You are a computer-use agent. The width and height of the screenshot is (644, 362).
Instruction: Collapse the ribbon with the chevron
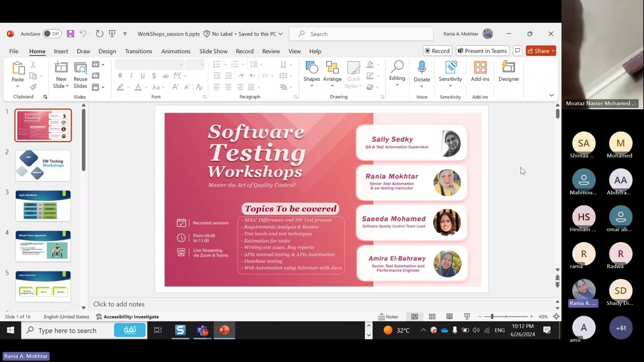click(x=551, y=95)
